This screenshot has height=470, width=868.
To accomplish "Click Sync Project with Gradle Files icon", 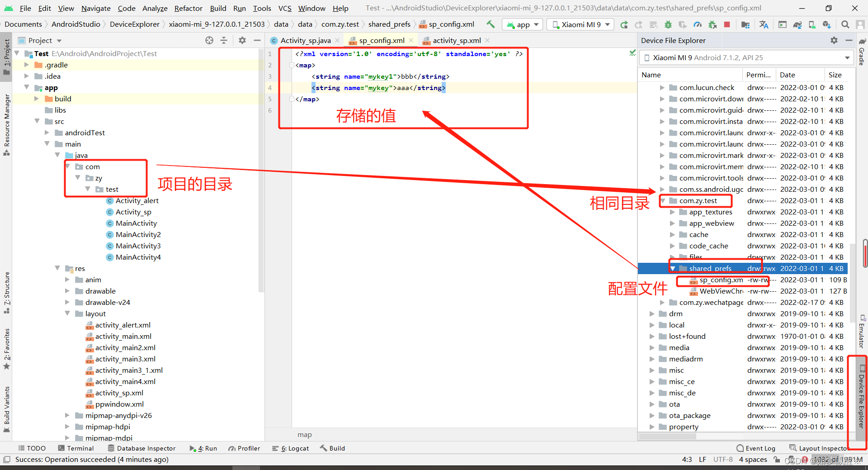I will 797,24.
